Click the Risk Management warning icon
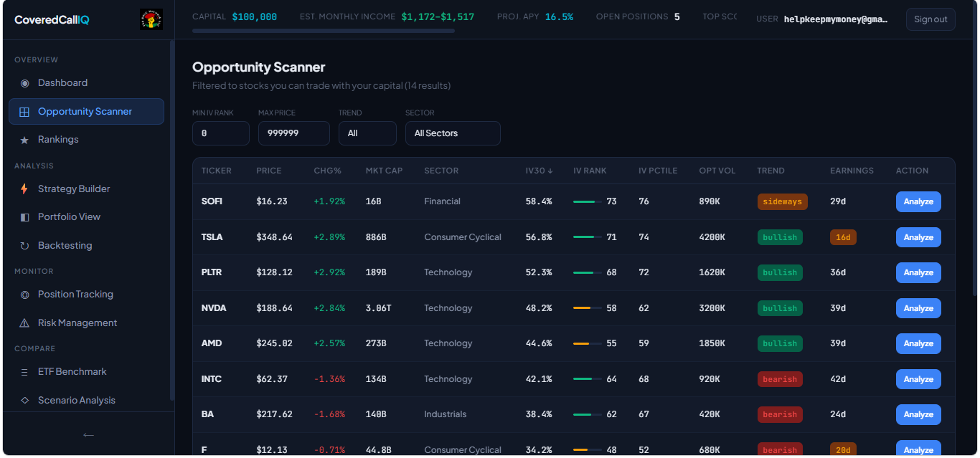980x458 pixels. [x=24, y=323]
